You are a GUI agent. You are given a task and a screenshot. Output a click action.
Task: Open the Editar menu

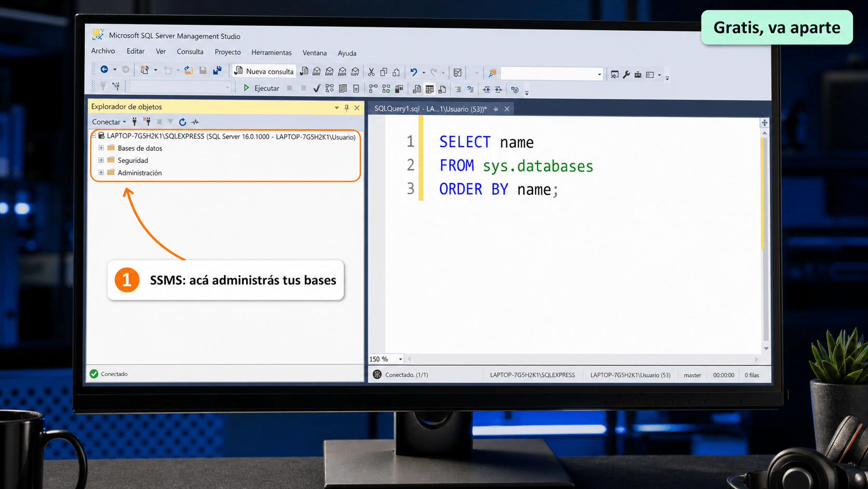click(x=135, y=51)
